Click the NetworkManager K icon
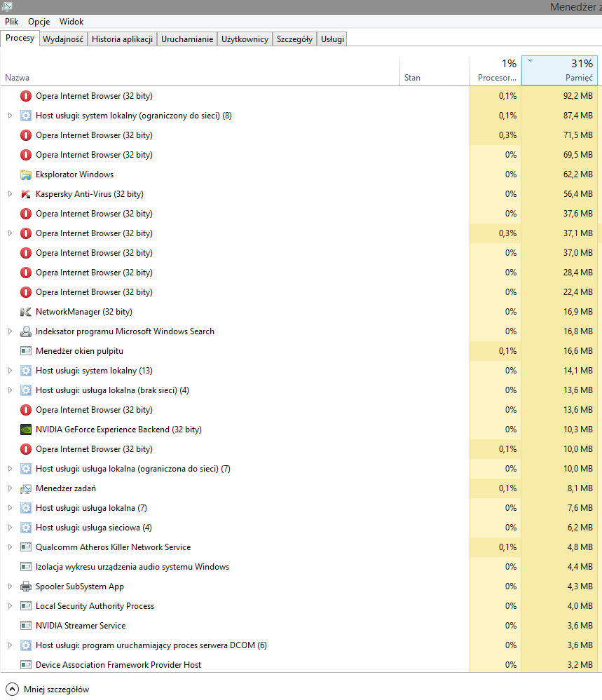This screenshot has width=602, height=700. [26, 312]
